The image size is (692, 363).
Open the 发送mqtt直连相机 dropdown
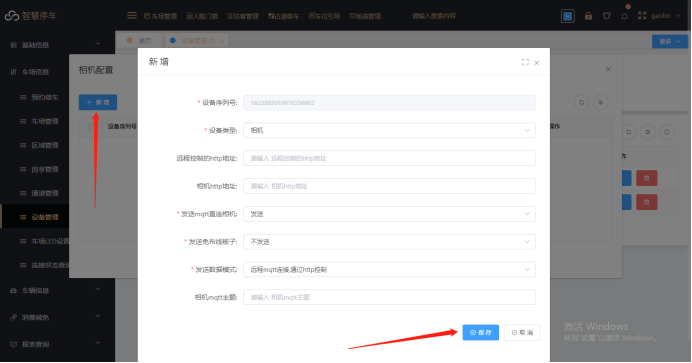(x=389, y=214)
